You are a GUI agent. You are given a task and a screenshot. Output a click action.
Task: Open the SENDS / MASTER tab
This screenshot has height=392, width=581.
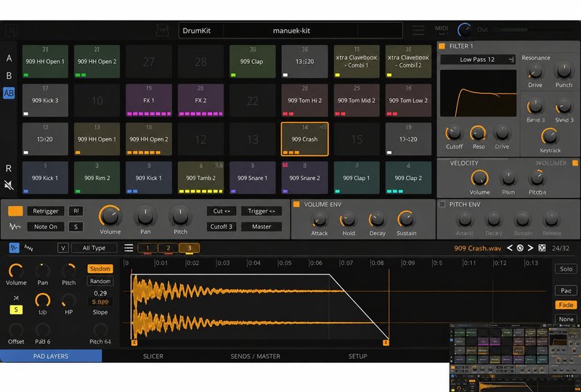pos(256,356)
